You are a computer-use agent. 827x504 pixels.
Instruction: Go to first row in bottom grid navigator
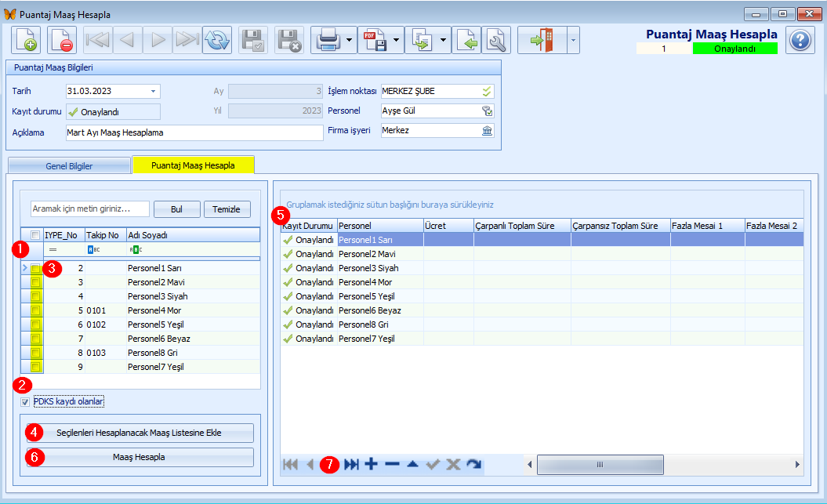point(290,464)
